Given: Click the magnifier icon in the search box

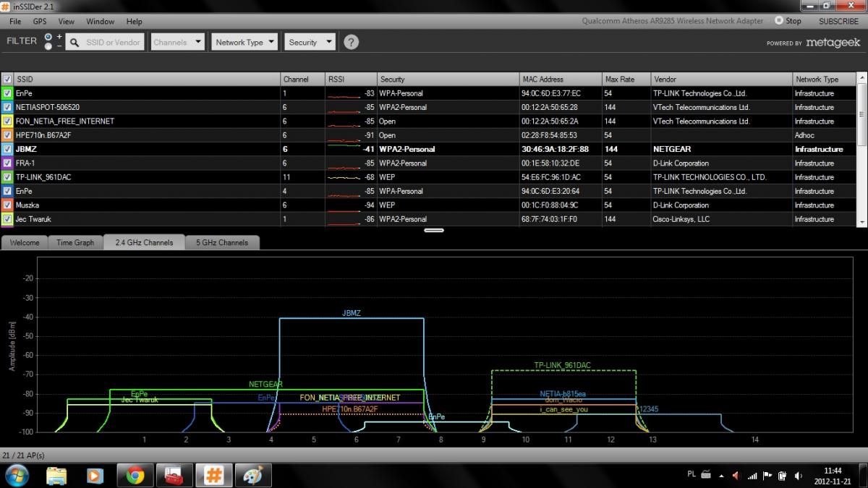Looking at the screenshot, I should coord(74,42).
